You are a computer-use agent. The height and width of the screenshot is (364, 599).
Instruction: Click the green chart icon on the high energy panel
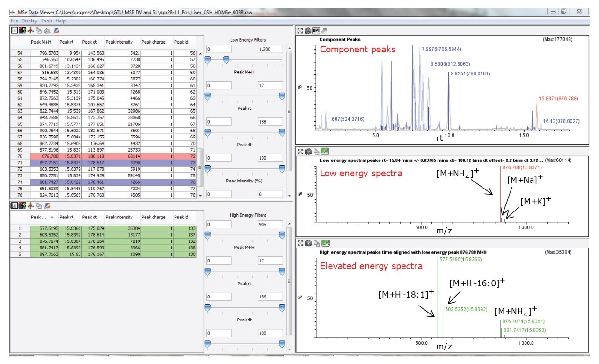click(x=324, y=242)
